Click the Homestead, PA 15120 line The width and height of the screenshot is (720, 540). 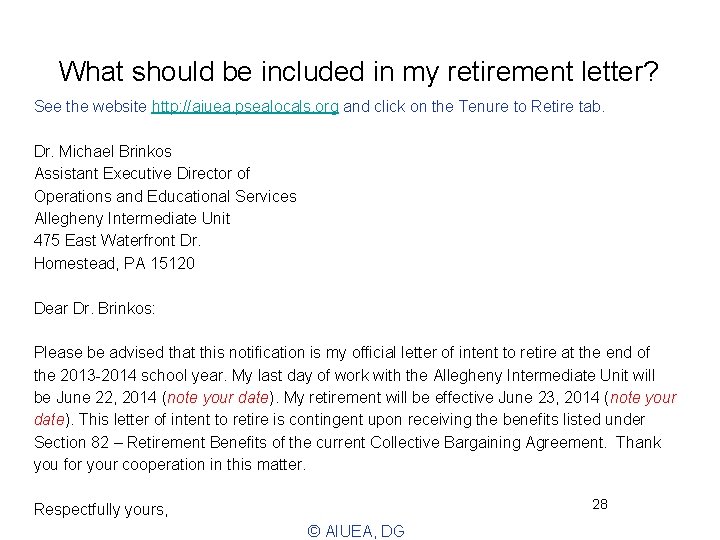115,263
